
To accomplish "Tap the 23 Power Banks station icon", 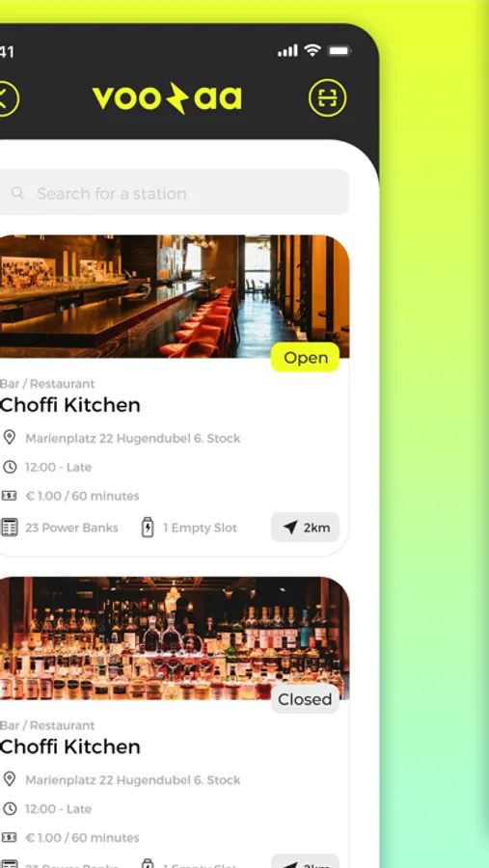I will click(x=9, y=527).
